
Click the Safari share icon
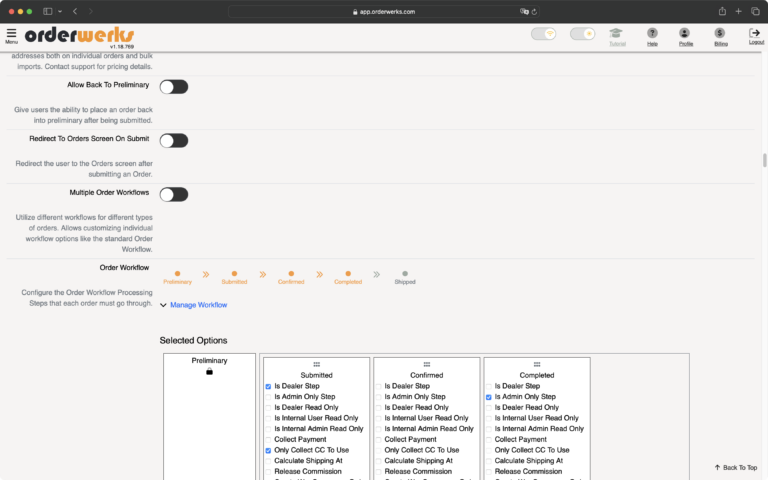(722, 11)
